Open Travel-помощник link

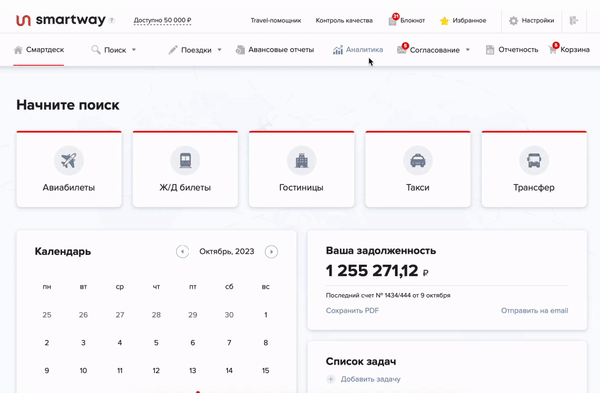(276, 21)
